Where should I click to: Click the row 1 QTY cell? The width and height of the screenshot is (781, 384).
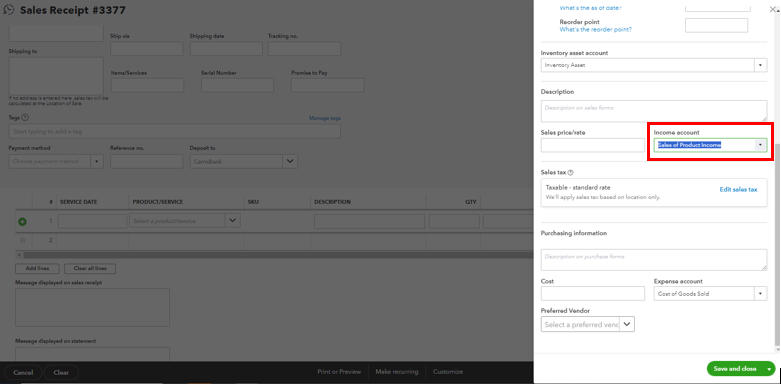454,221
